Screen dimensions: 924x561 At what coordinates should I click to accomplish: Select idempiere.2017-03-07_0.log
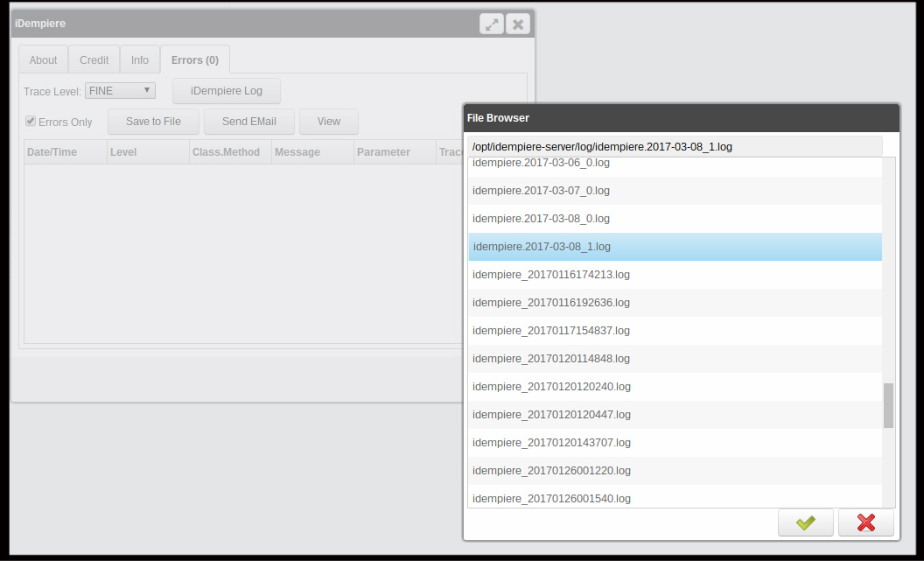point(675,190)
